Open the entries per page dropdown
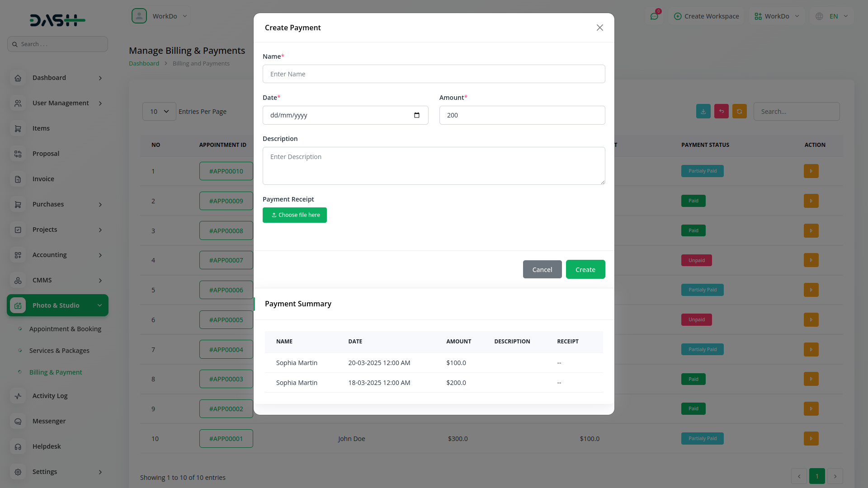 pos(159,112)
